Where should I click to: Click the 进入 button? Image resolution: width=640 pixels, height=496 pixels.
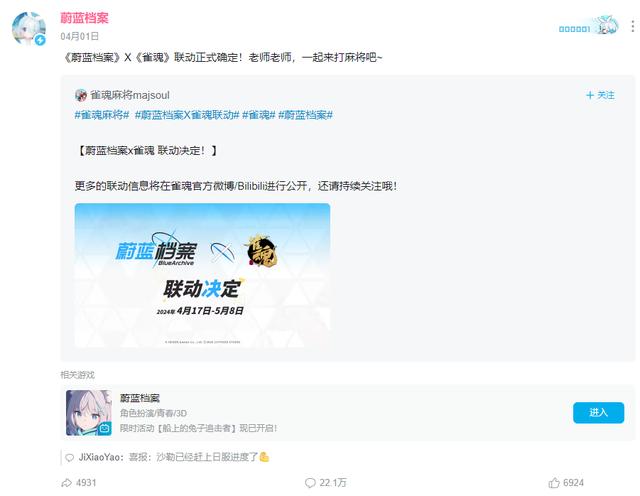pos(598,412)
